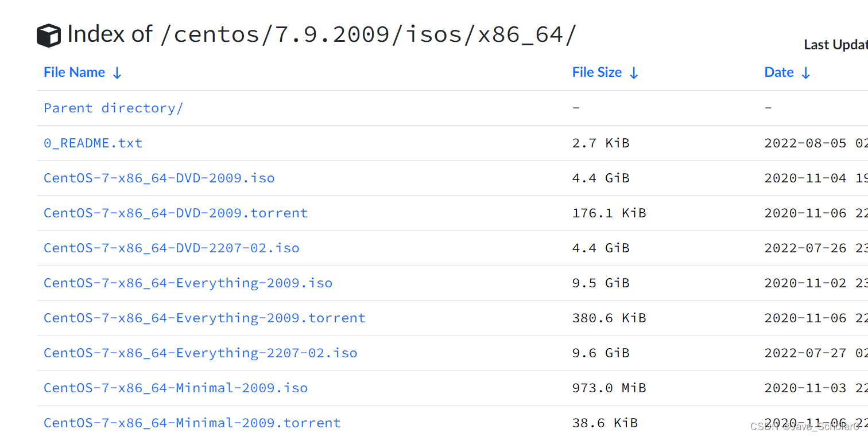This screenshot has height=437, width=868.
Task: Download CentOS-7-x86_64-Everything-2009.torrent
Action: (204, 318)
